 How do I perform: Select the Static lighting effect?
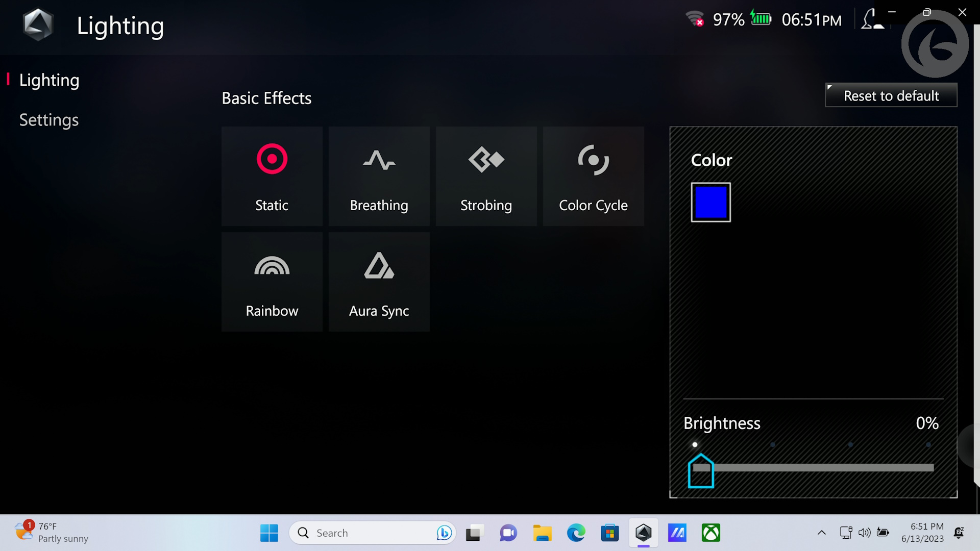point(272,176)
